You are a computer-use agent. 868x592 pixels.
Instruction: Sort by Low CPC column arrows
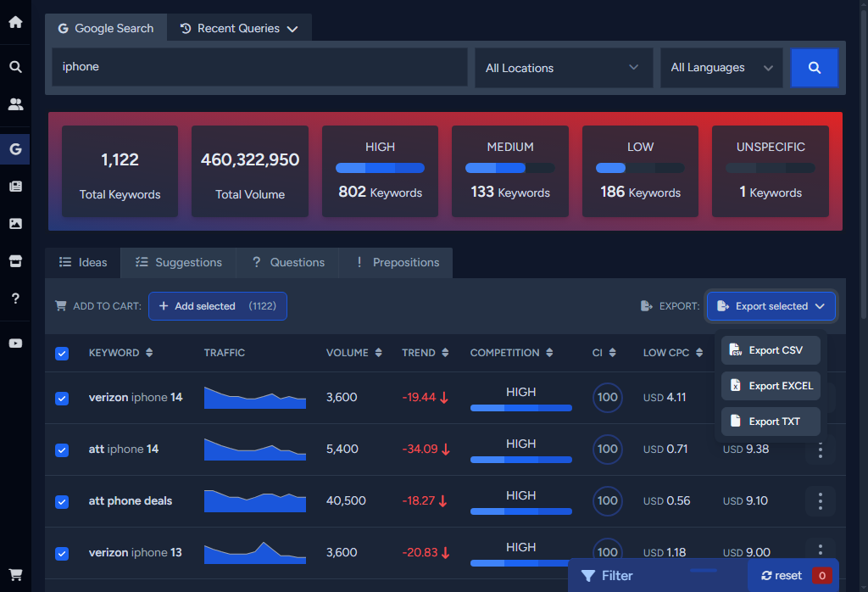tap(699, 353)
